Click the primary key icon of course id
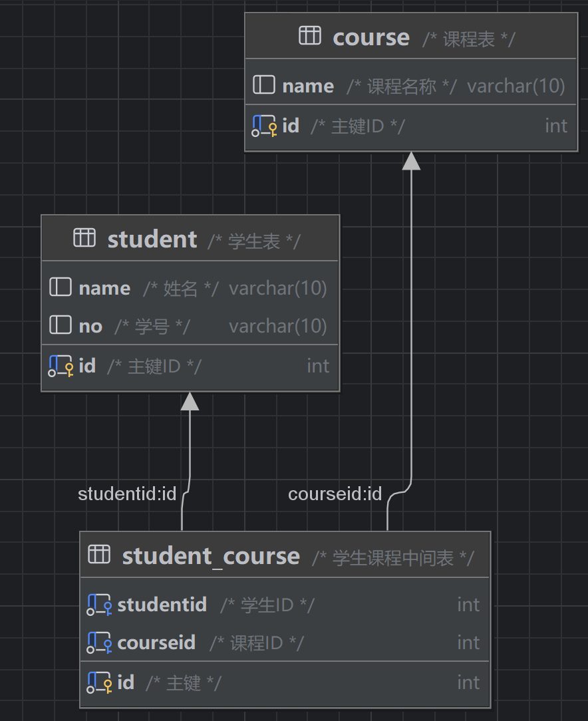588x721 pixels. click(264, 126)
